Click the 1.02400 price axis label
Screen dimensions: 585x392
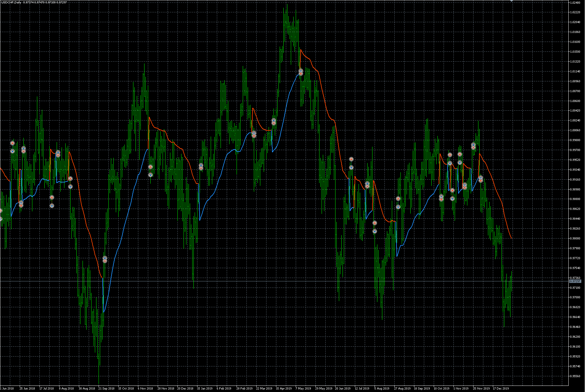[575, 2]
